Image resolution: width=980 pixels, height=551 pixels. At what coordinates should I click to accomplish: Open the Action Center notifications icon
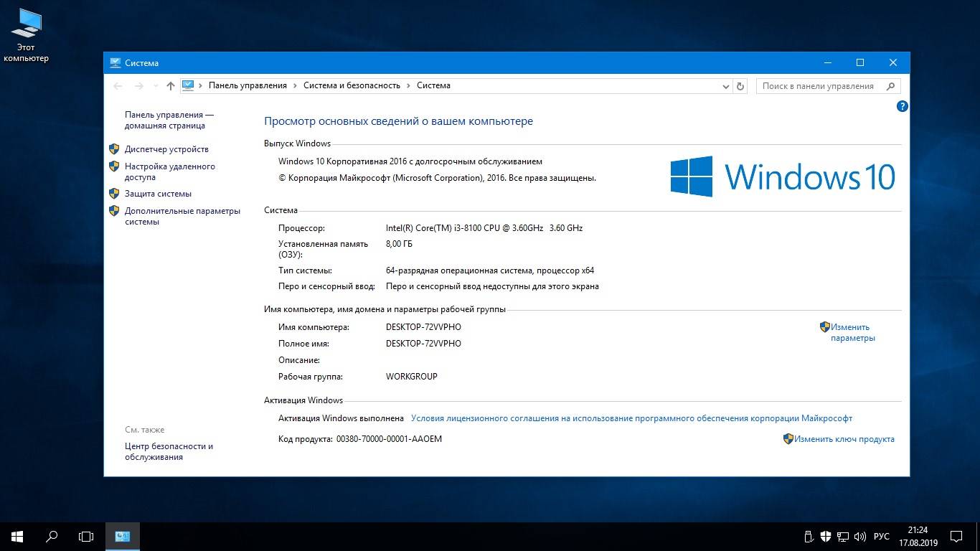(x=956, y=537)
